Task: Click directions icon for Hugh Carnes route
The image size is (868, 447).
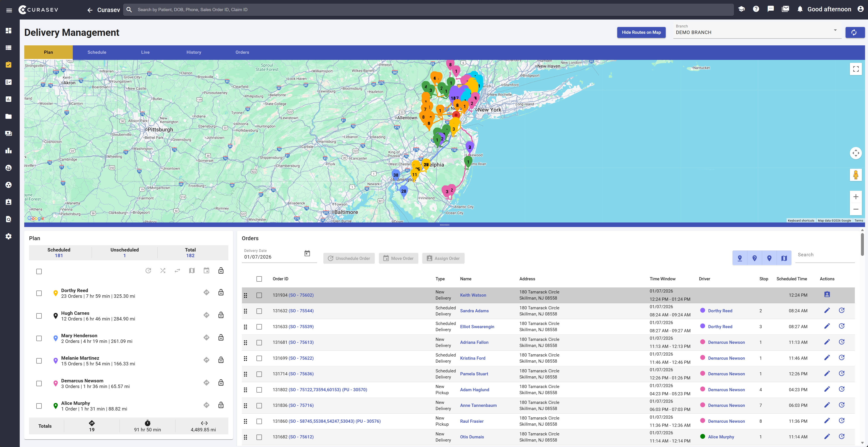Action: tap(206, 315)
